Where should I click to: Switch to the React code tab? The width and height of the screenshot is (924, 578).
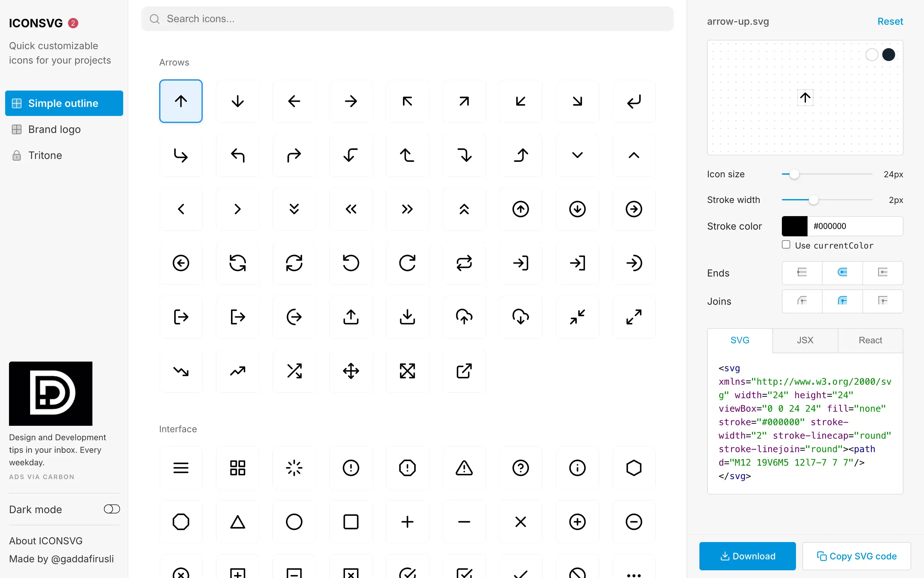pyautogui.click(x=870, y=340)
